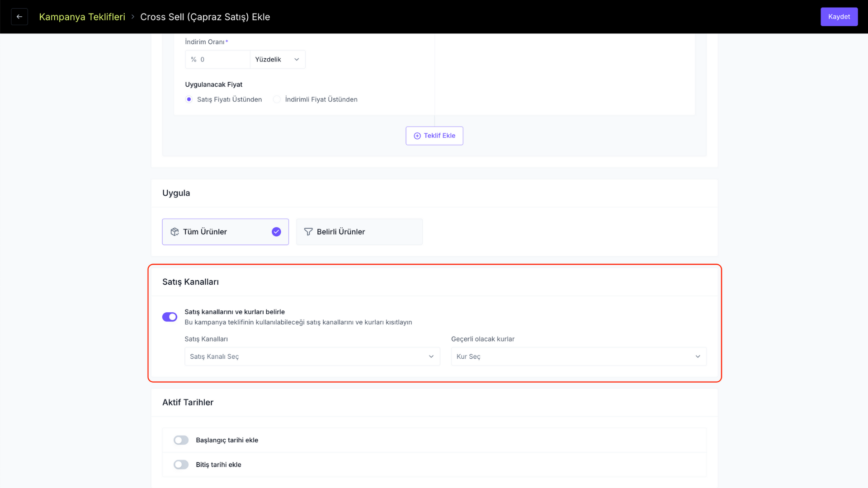Click the funnel icon in Belirli Ürünler
Image resolution: width=868 pixels, height=488 pixels.
(308, 232)
